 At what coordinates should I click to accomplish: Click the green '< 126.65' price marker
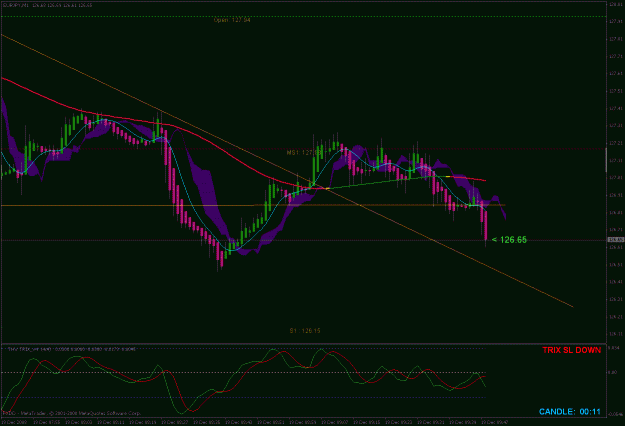click(509, 240)
